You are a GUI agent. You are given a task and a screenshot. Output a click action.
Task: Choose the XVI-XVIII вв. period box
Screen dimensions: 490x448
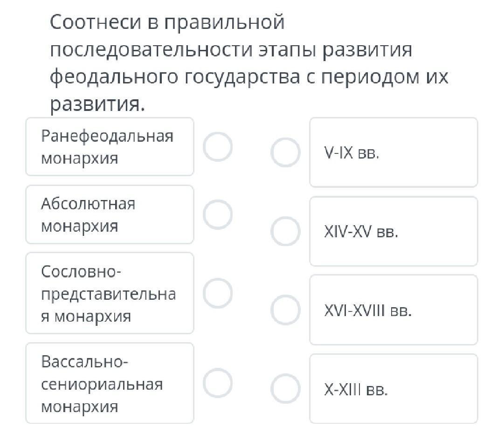pyautogui.click(x=393, y=310)
